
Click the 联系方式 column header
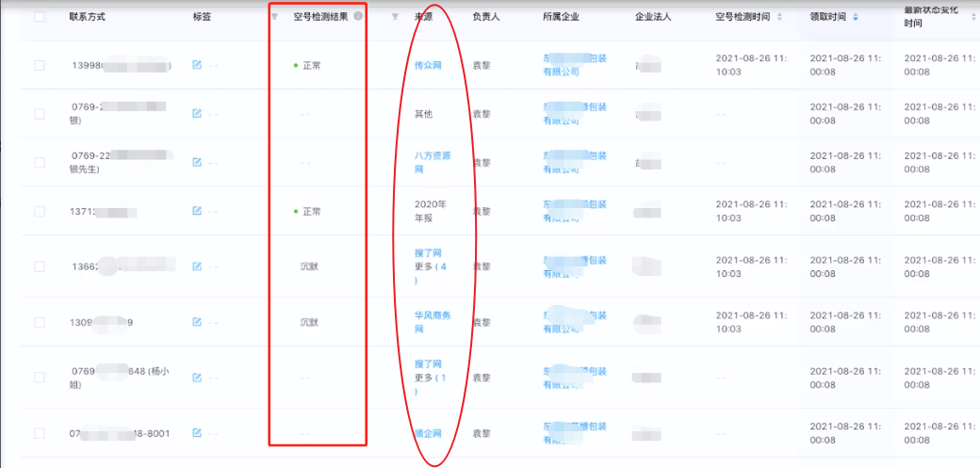[x=87, y=17]
